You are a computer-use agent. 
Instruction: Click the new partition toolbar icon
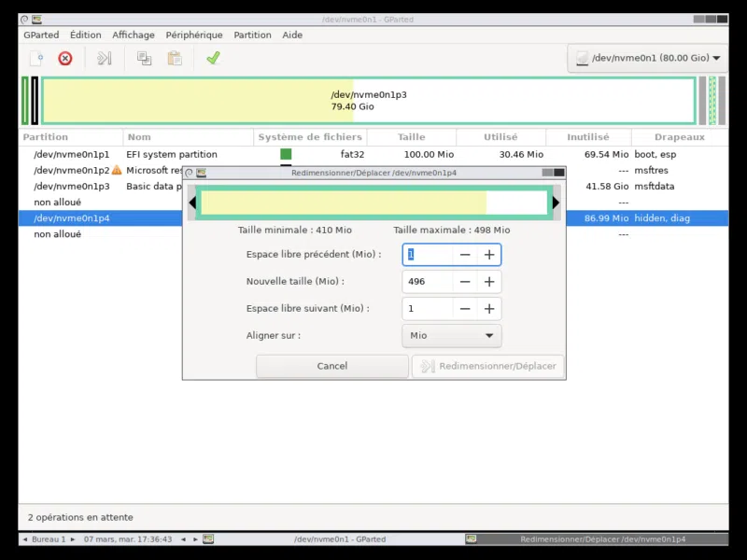35,58
